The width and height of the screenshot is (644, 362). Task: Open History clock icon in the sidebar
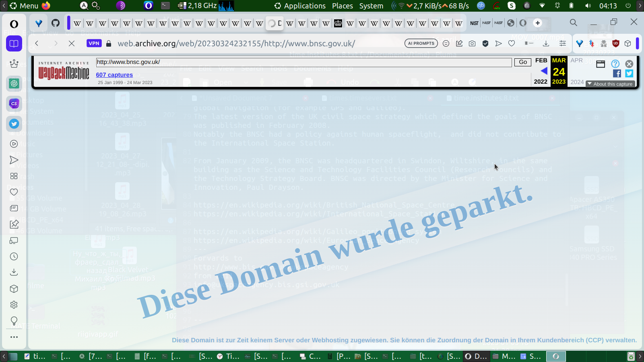(14, 257)
